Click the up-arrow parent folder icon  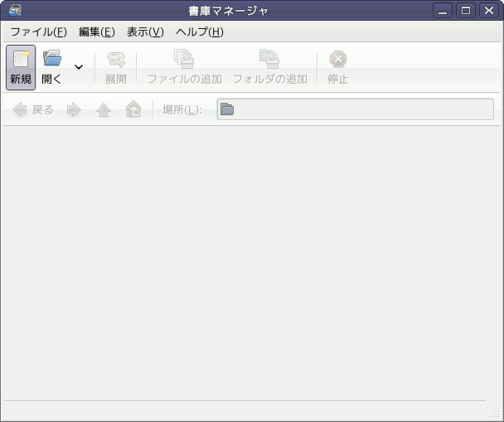104,109
